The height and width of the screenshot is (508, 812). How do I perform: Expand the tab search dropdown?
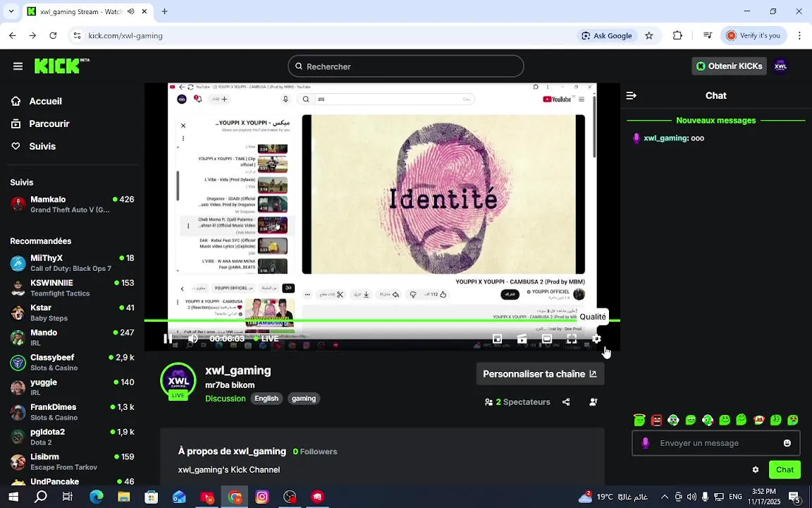(11, 11)
